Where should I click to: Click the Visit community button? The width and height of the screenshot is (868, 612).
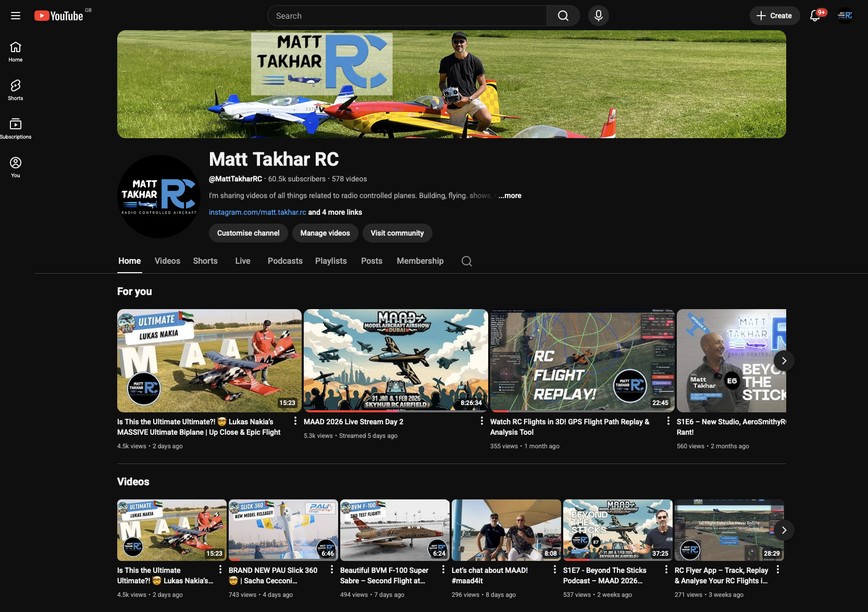tap(397, 233)
